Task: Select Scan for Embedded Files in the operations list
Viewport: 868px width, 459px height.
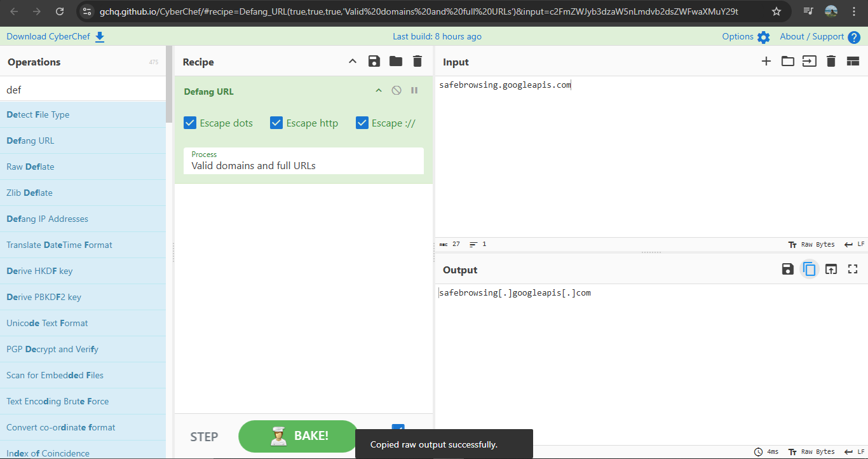Action: coord(83,375)
